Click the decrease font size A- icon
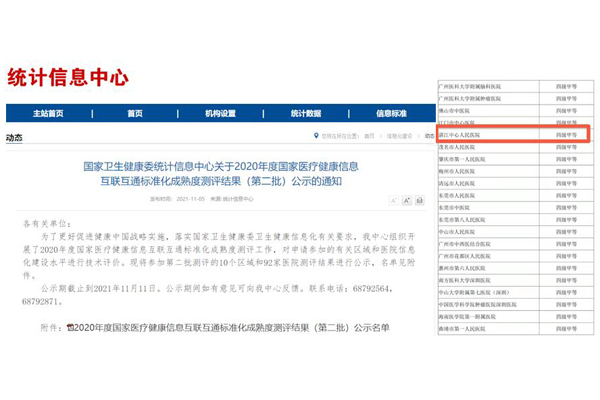 coord(394,200)
